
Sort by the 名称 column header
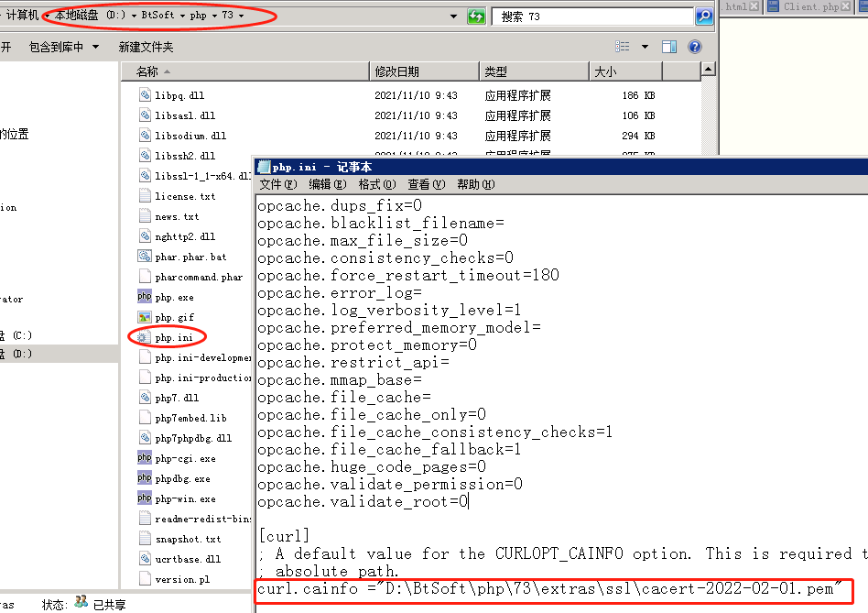245,71
